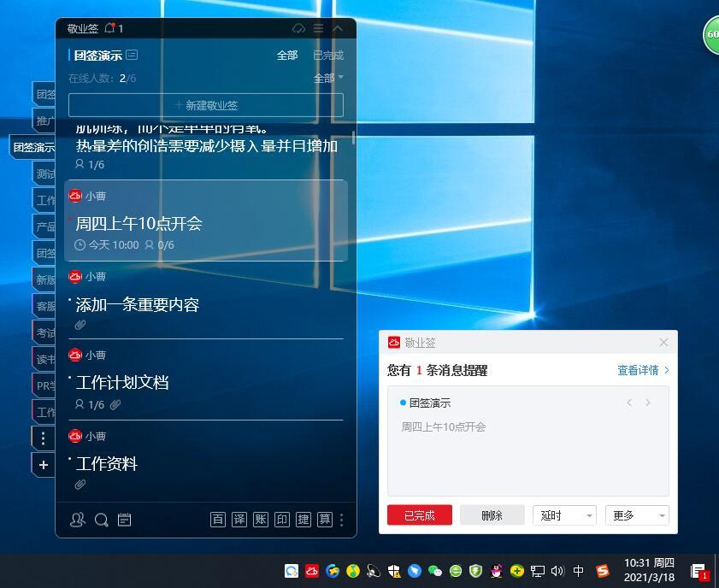Viewport: 719px width, 588px height.
Task: Open the 延时 delay dropdown
Action: (563, 514)
